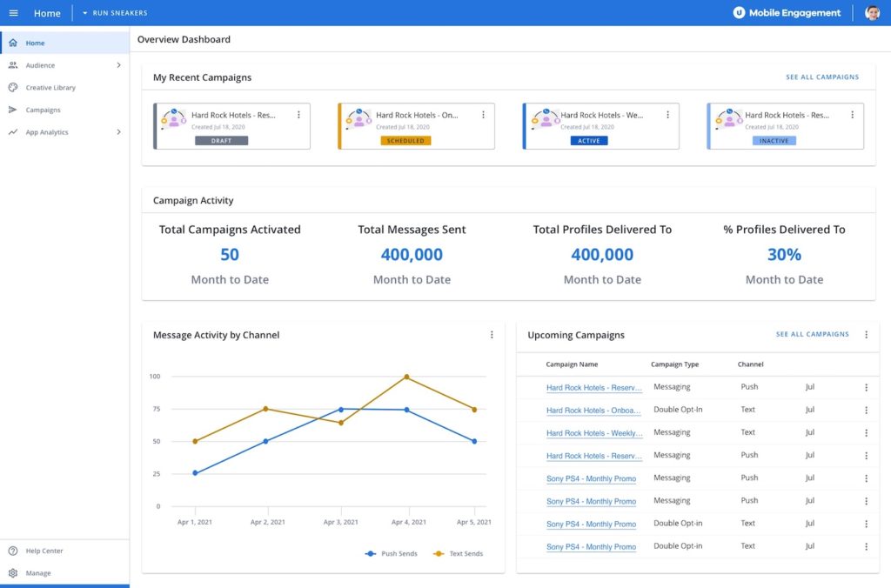Go to Creative Library in sidebar

[x=50, y=88]
